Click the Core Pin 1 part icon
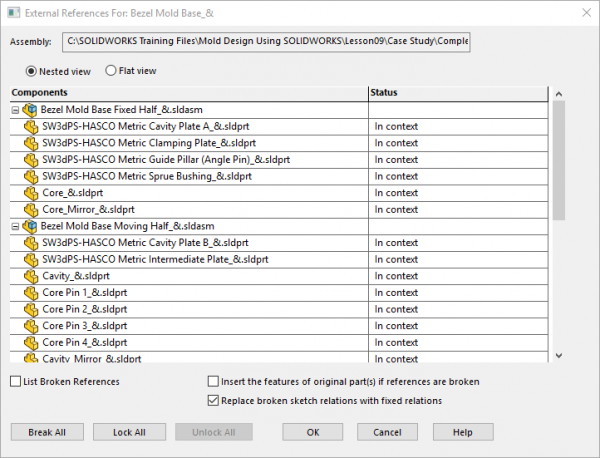The width and height of the screenshot is (600, 458). click(31, 293)
